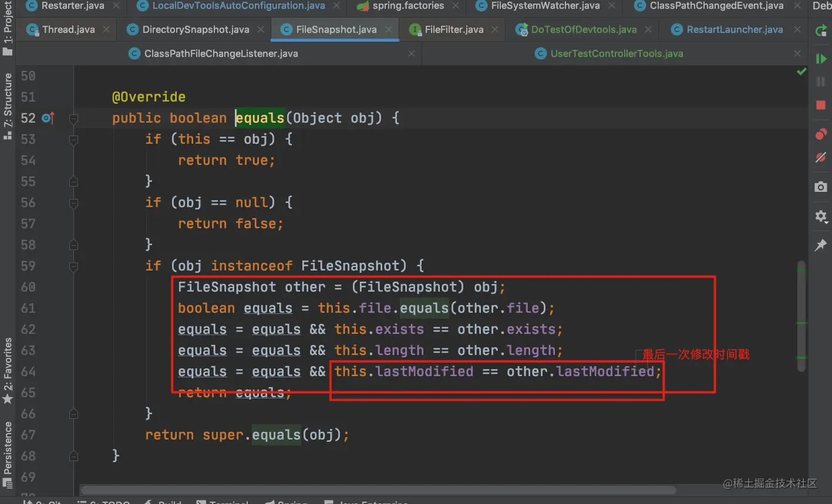Close the DoTestOfDevtools.java tab
This screenshot has height=504, width=832.
tap(648, 29)
